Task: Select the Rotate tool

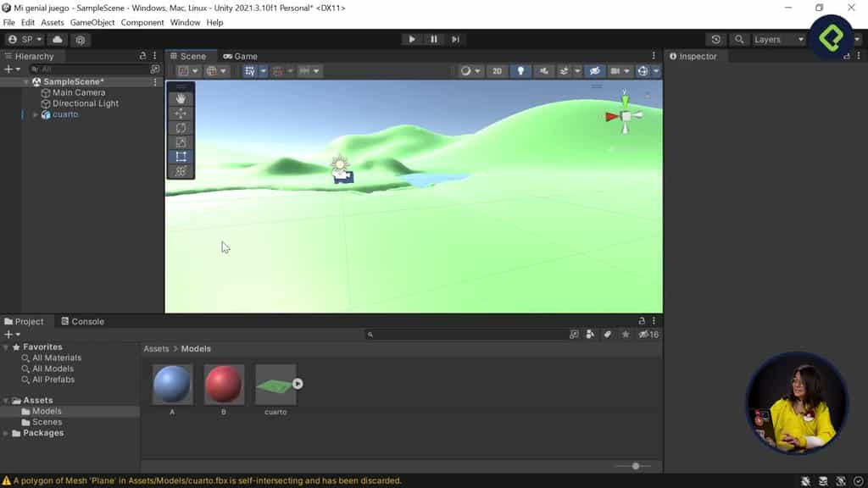Action: point(180,128)
